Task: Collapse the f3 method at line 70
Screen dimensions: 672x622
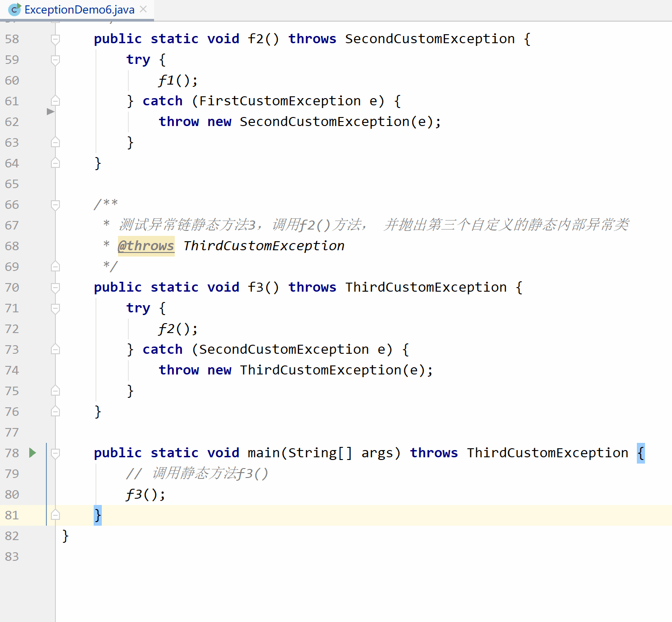Action: pyautogui.click(x=55, y=288)
